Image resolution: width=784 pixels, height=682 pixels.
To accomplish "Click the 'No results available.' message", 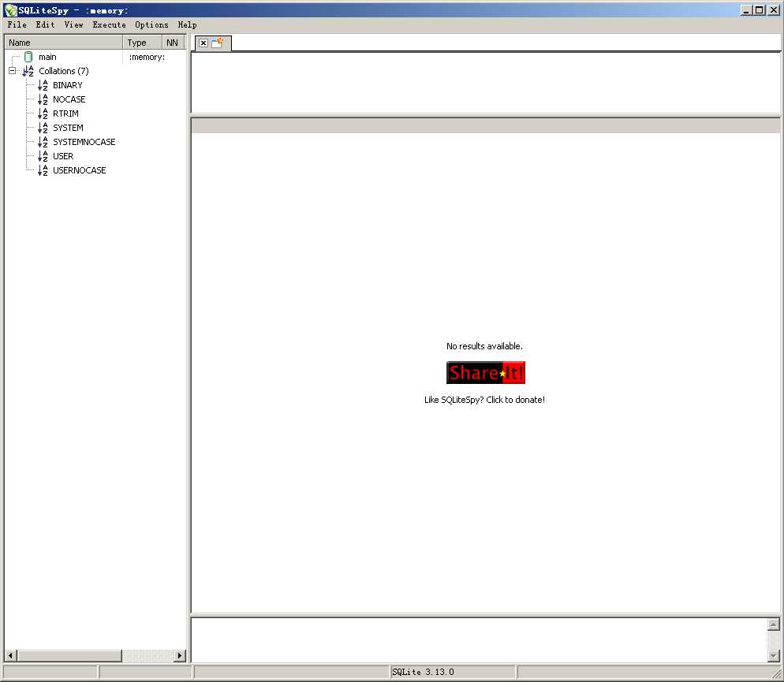I will coord(484,346).
